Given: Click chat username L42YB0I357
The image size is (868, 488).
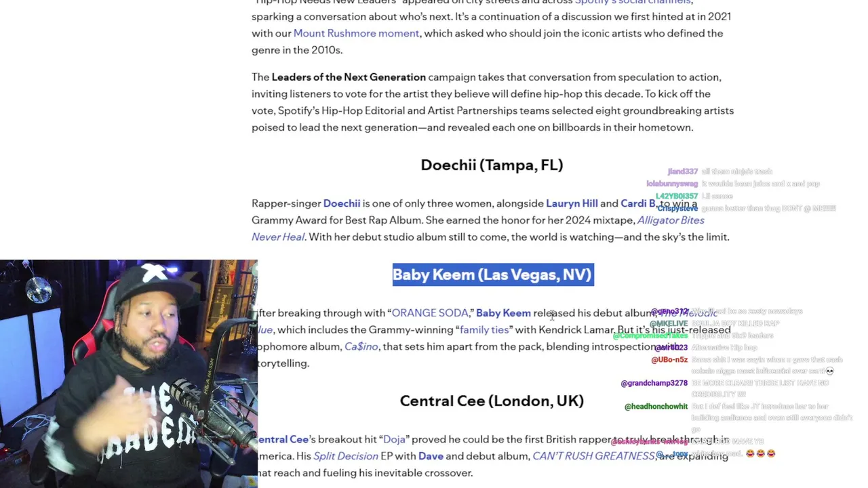Looking at the screenshot, I should point(677,197).
